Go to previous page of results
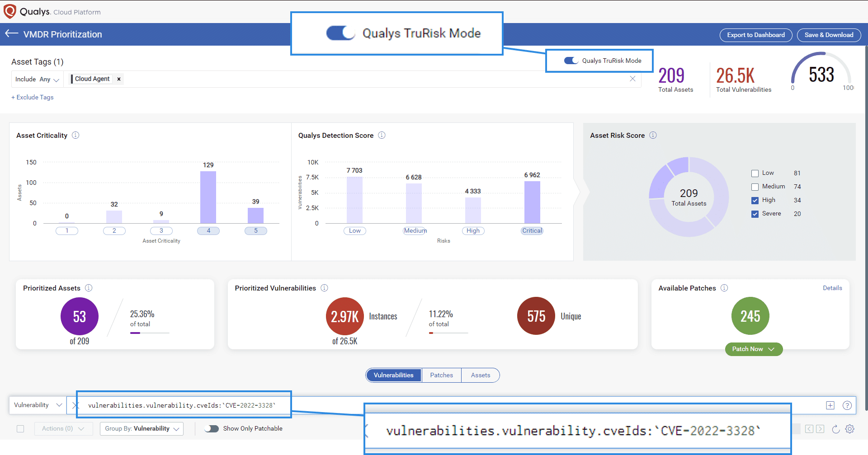This screenshot has width=868, height=455. [809, 429]
